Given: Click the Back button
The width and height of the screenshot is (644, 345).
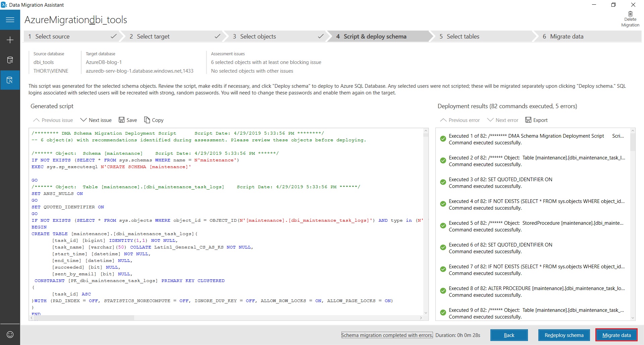Looking at the screenshot, I should (x=509, y=335).
